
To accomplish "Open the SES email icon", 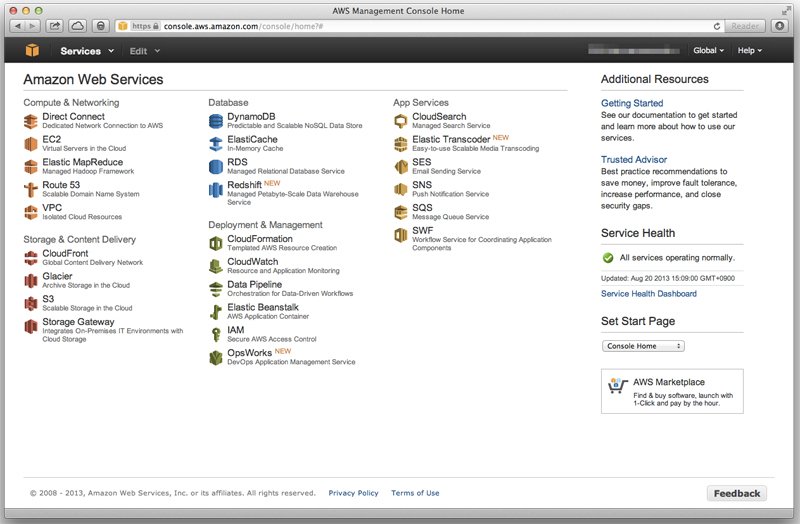I will coord(401,167).
